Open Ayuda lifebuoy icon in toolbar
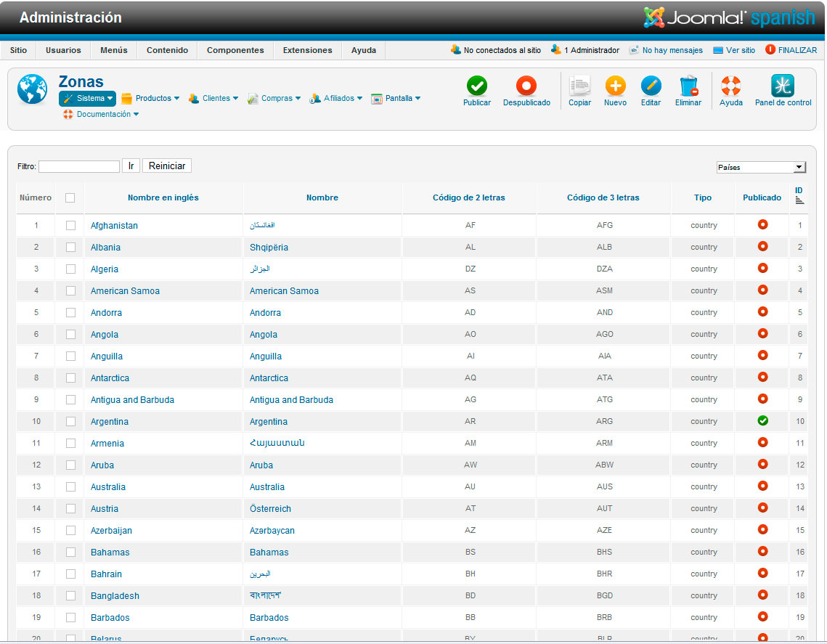The width and height of the screenshot is (827, 644). pyautogui.click(x=731, y=86)
